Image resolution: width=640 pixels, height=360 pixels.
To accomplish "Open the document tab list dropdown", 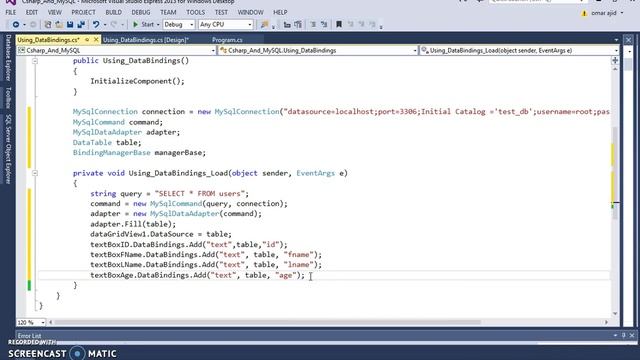I will (616, 40).
